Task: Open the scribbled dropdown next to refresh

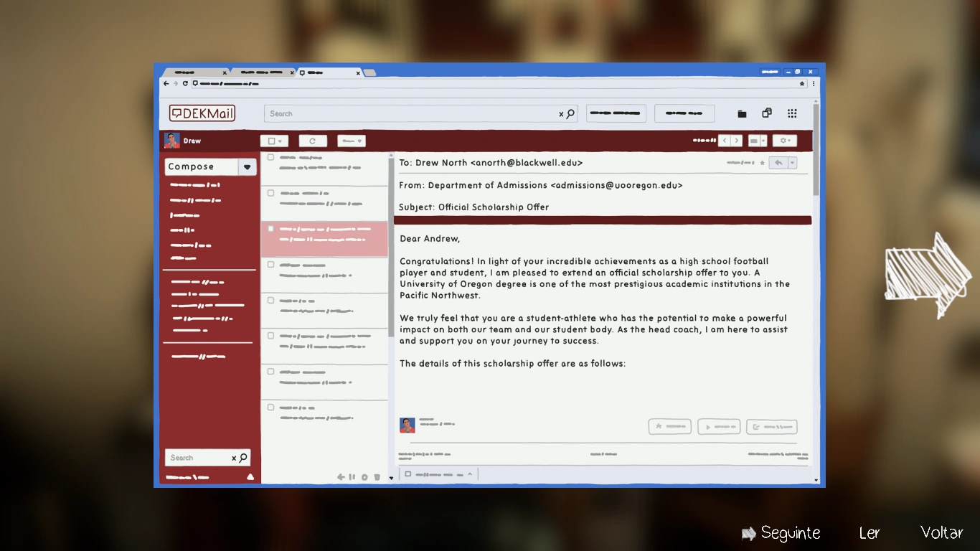Action: (x=352, y=141)
